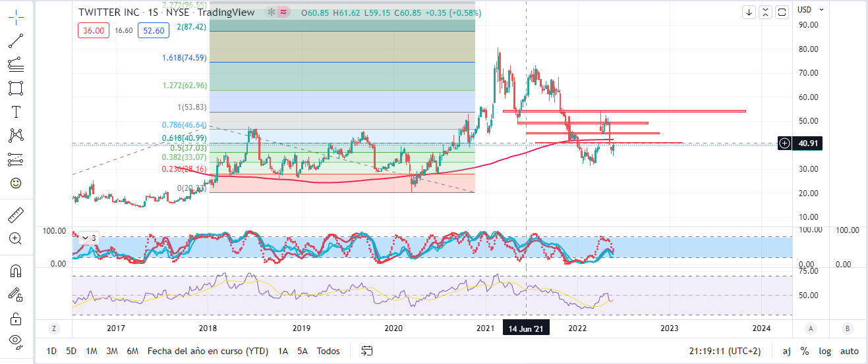868x364 pixels.
Task: Select the ruler measure tool
Action: click(x=16, y=215)
